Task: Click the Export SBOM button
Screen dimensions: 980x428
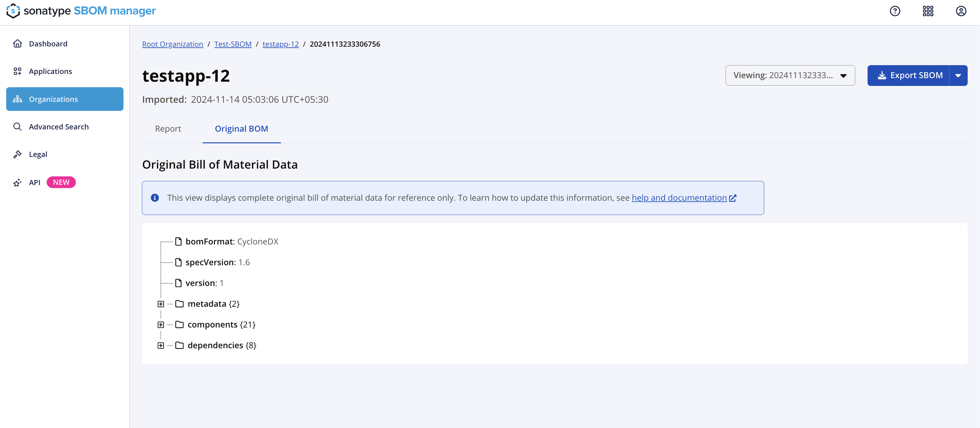Action: [x=908, y=76]
